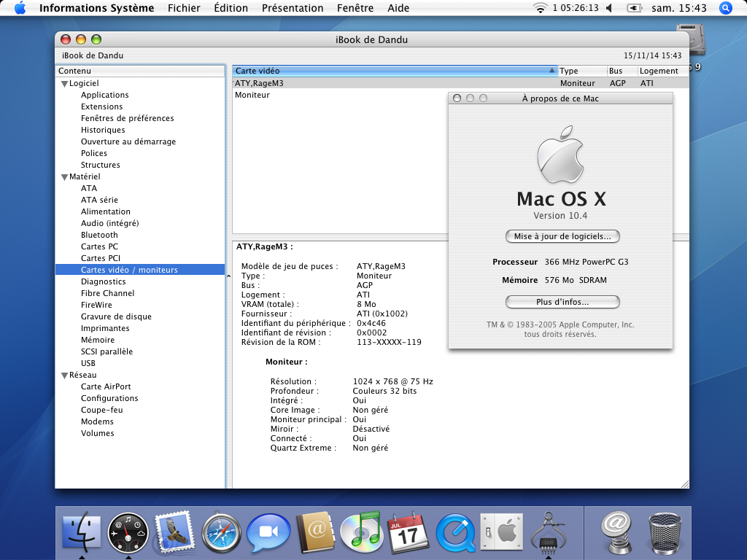Click the battery power status icon
This screenshot has width=747, height=560.
[634, 7]
